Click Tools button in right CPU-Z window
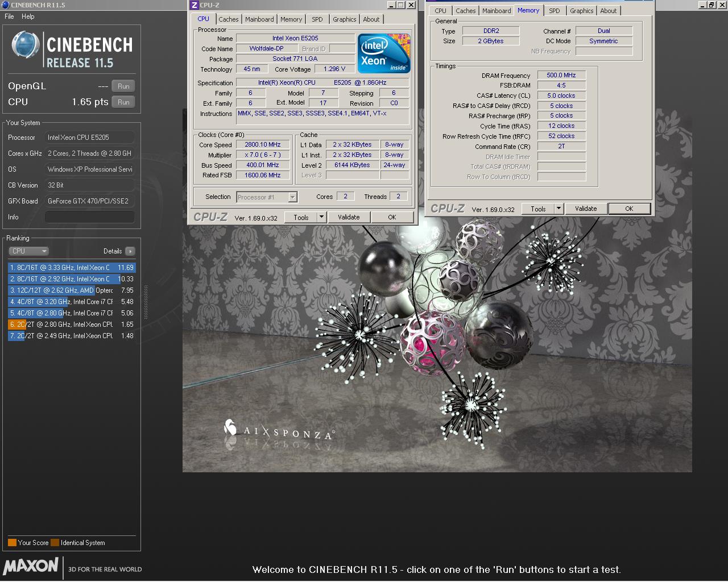The image size is (728, 582). click(538, 209)
